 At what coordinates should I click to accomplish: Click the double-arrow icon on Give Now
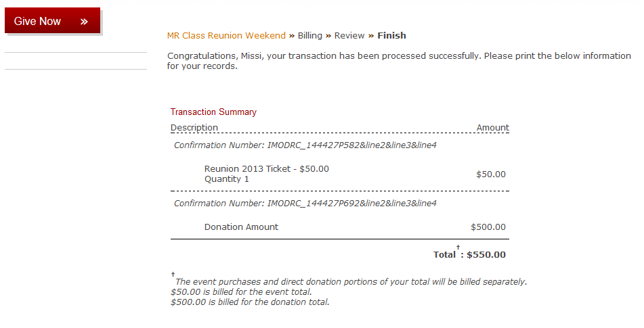coord(84,22)
